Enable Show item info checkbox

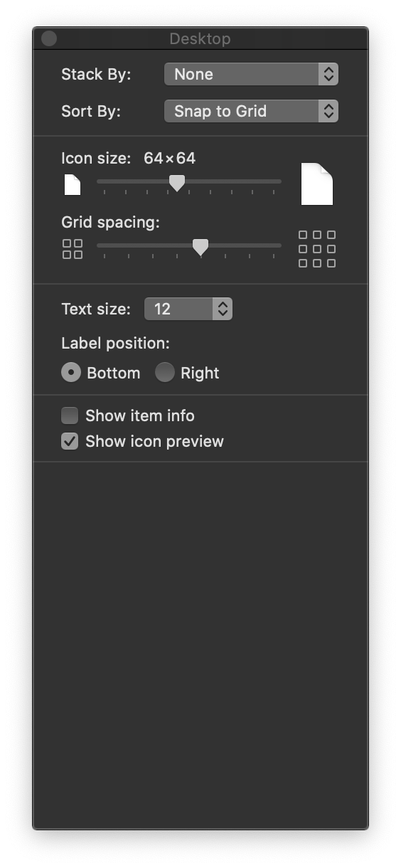point(70,416)
